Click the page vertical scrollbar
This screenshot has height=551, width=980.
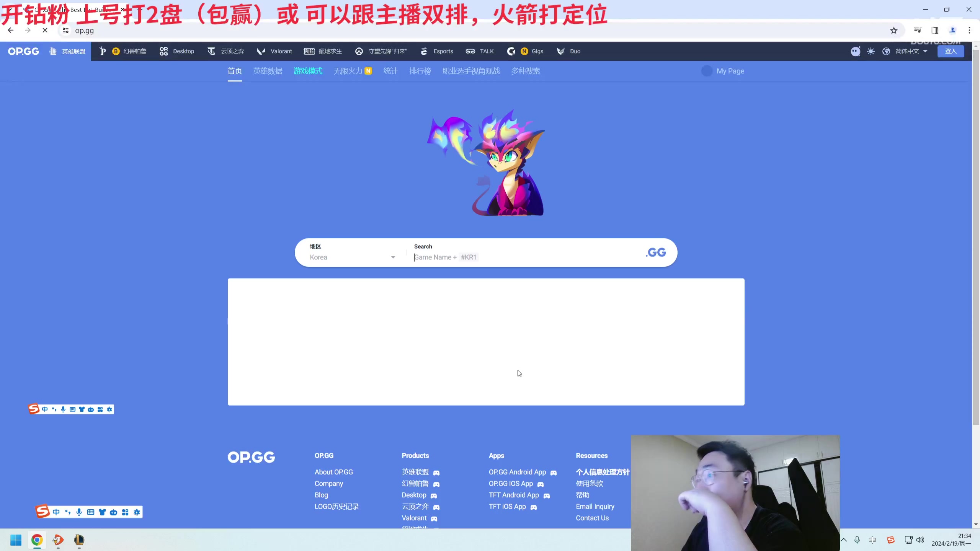976,237
